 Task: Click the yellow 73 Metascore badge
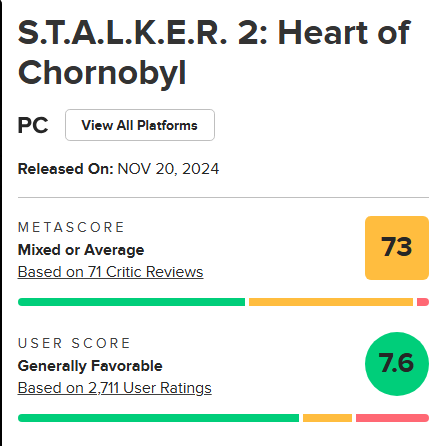pyautogui.click(x=397, y=248)
